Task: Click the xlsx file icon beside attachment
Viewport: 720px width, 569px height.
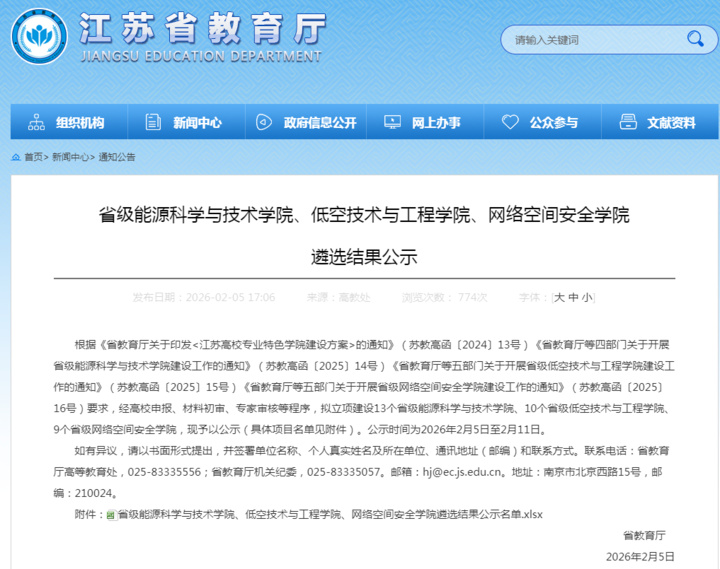Action: coord(111,514)
